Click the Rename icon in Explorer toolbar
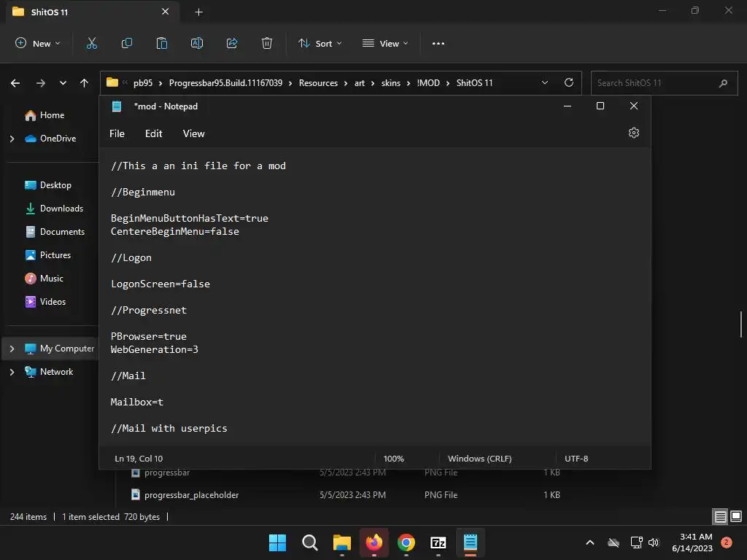The height and width of the screenshot is (560, 747). click(197, 43)
